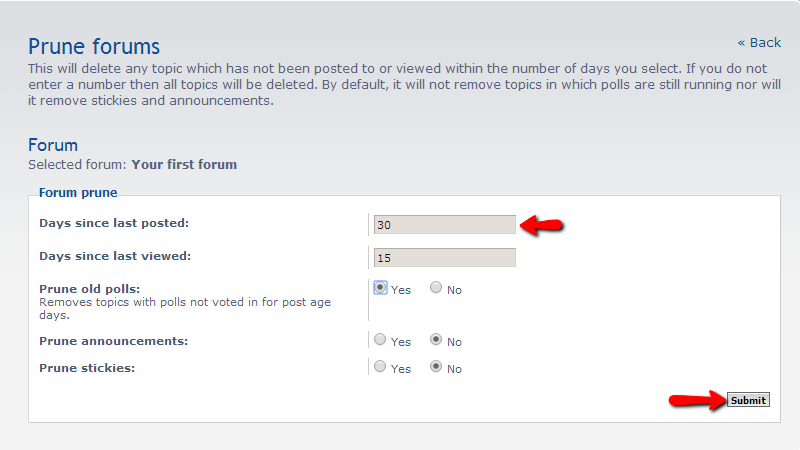Viewport: 800px width, 450px height.
Task: Click the 'Days since last posted:' label
Action: pyautogui.click(x=114, y=222)
